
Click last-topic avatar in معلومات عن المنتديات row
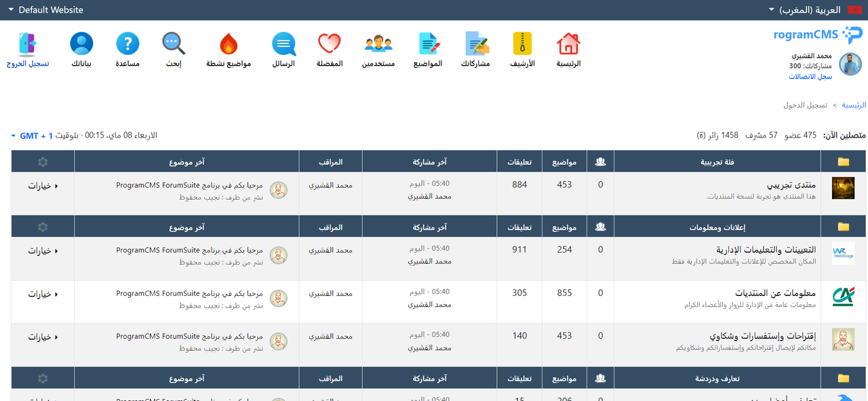pos(279,299)
